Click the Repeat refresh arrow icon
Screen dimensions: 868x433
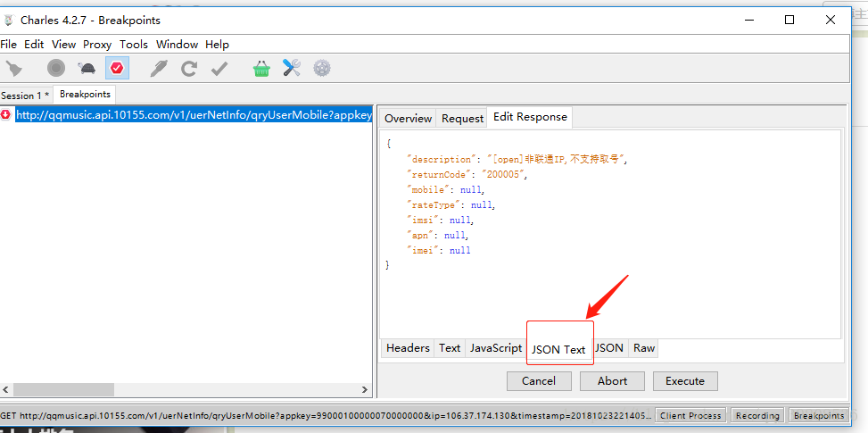point(189,68)
